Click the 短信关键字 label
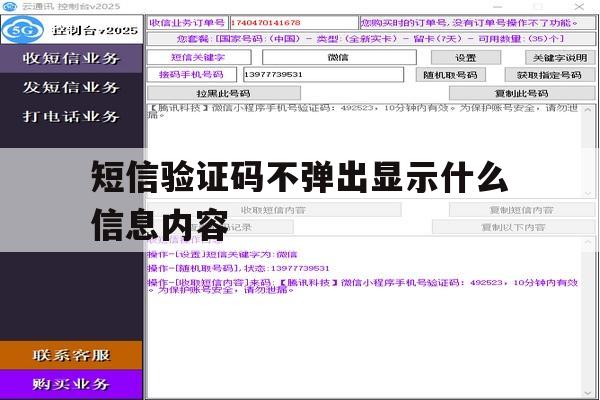The width and height of the screenshot is (600, 400). point(199,57)
